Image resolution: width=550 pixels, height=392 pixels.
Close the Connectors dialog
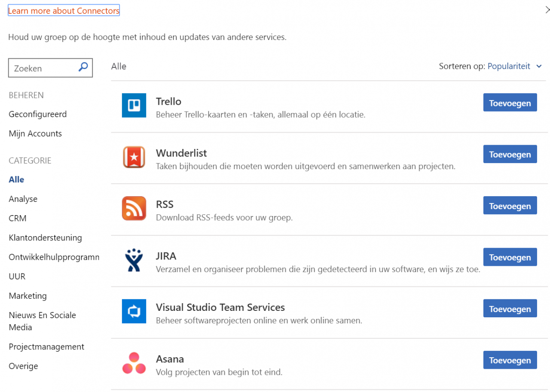point(547,10)
